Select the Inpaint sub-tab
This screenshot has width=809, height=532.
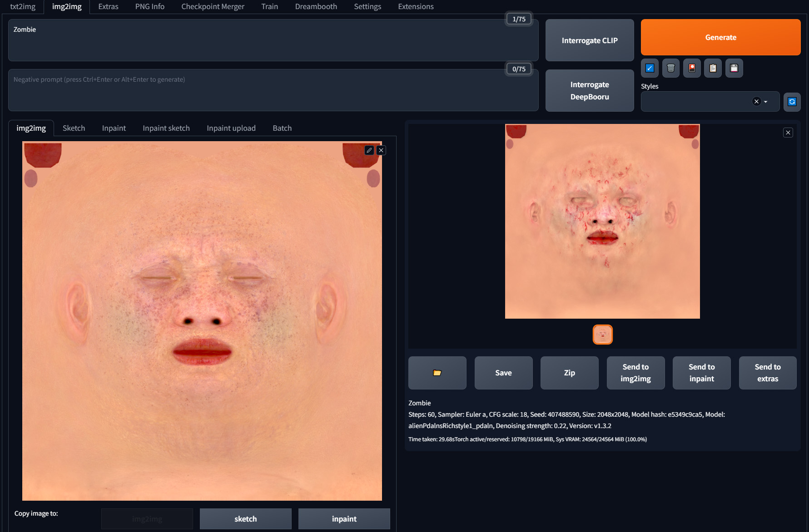[114, 128]
